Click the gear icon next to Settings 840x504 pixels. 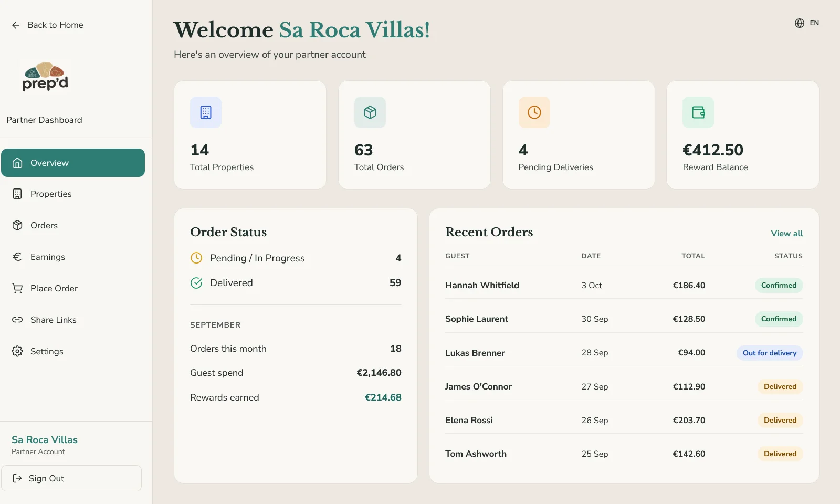(x=17, y=351)
